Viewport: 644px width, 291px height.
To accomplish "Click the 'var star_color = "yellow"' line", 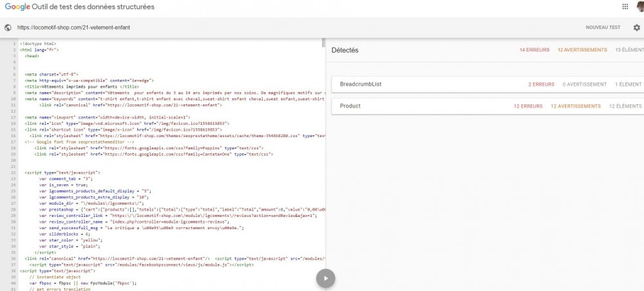I will coord(70,240).
